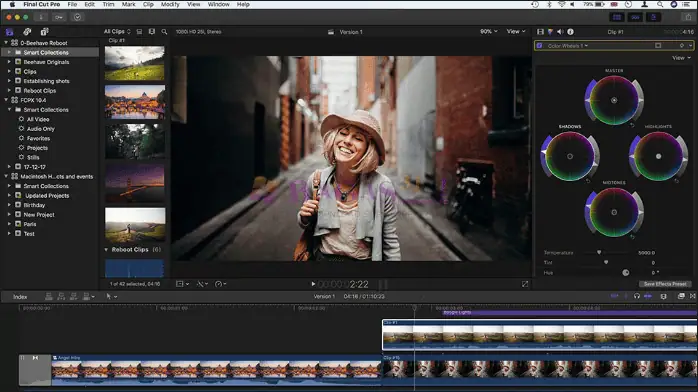Toggle the Timeline panel visibility button
698x392 pixels.
point(635,17)
